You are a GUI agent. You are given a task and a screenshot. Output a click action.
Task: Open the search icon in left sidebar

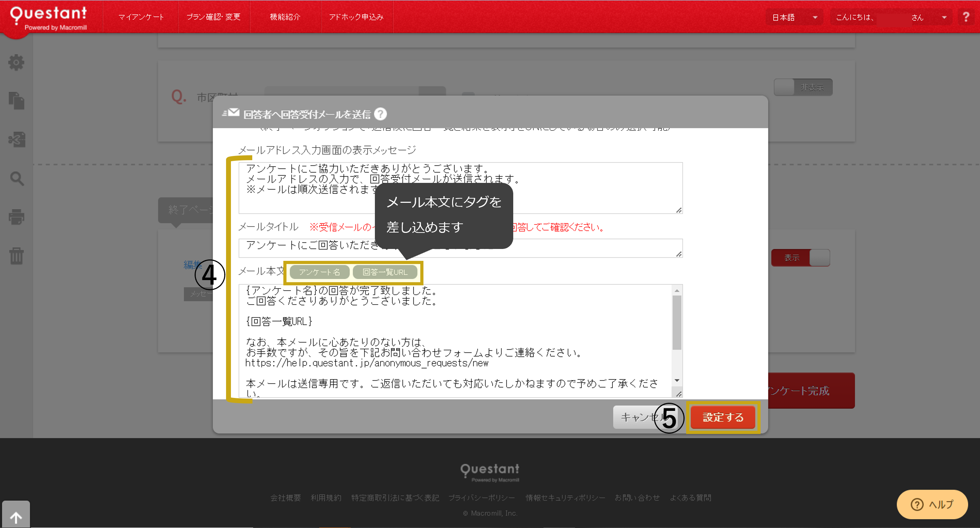click(17, 179)
